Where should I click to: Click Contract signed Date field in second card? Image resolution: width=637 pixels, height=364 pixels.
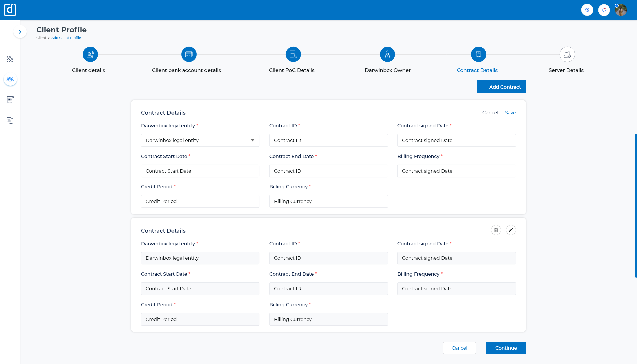(x=457, y=258)
